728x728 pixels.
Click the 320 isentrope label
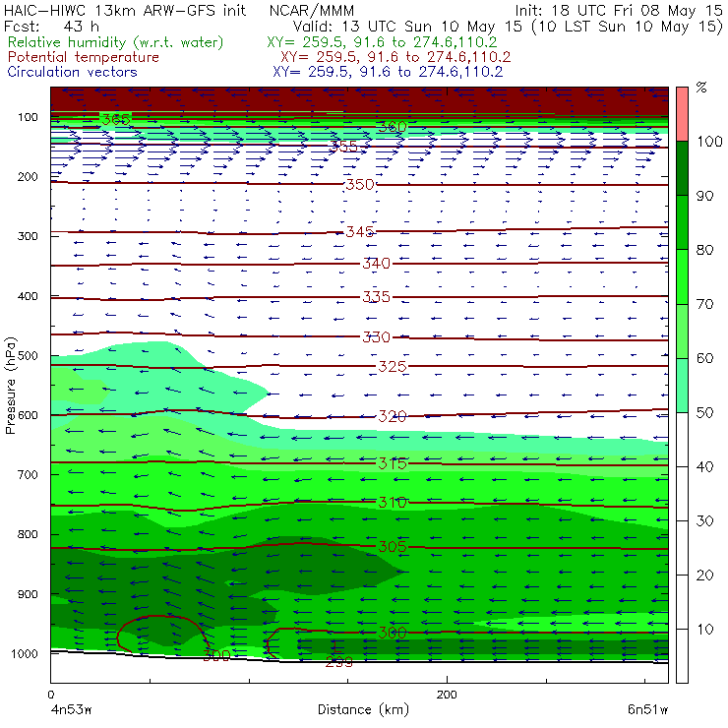pos(393,416)
